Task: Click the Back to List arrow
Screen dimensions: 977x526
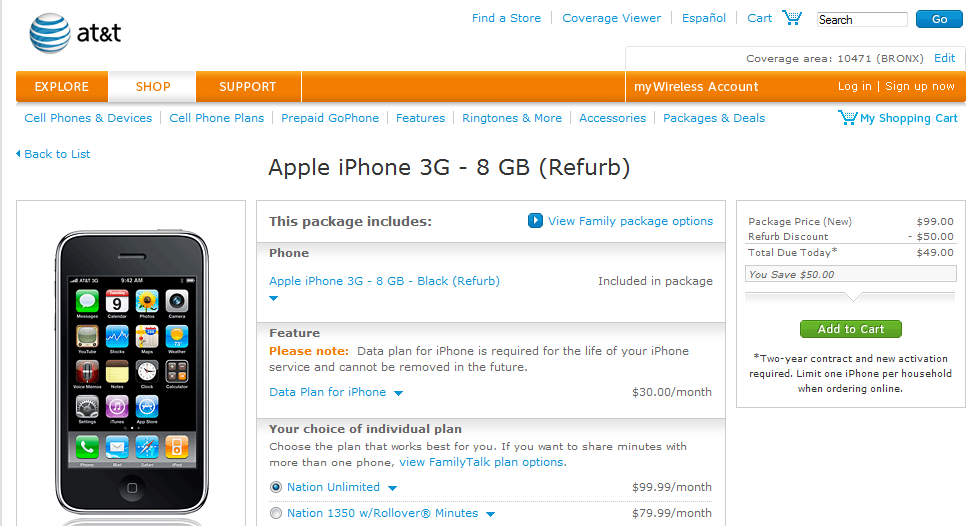Action: click(x=18, y=153)
